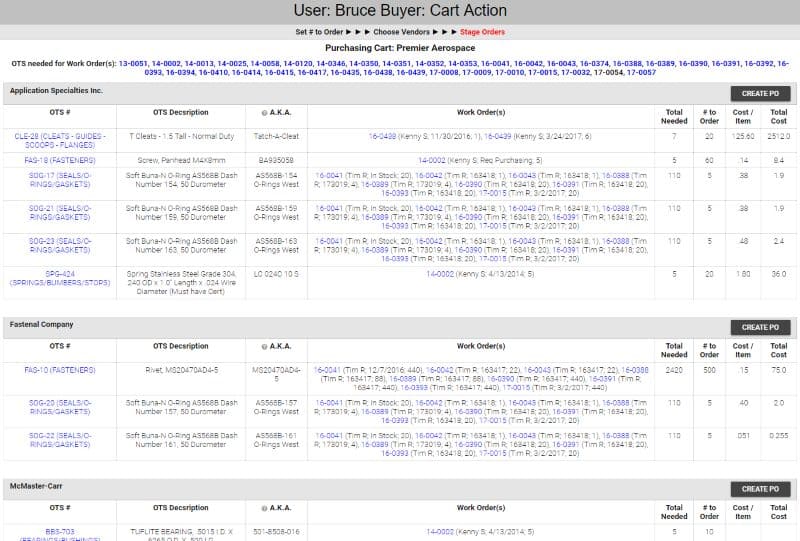Open work order 13-0051 in OTS needed list

coord(133,64)
